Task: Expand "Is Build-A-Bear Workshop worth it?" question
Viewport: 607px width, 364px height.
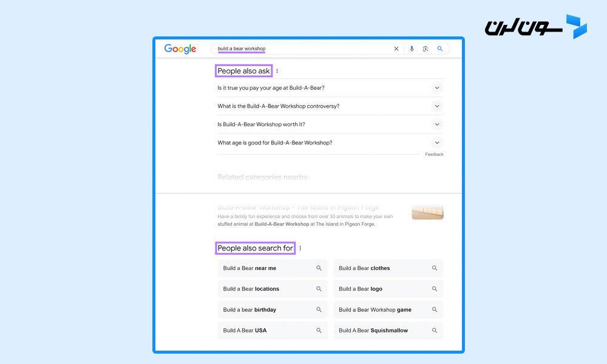Action: click(330, 124)
